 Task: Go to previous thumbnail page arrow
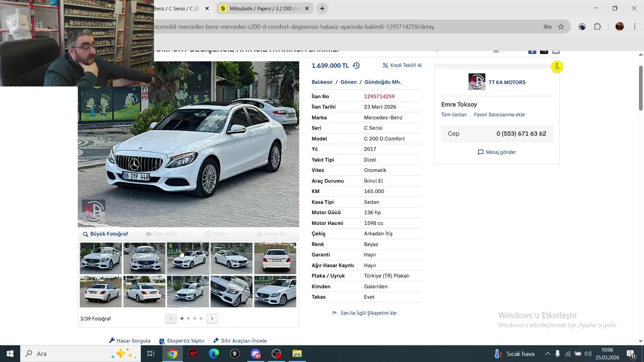171,318
